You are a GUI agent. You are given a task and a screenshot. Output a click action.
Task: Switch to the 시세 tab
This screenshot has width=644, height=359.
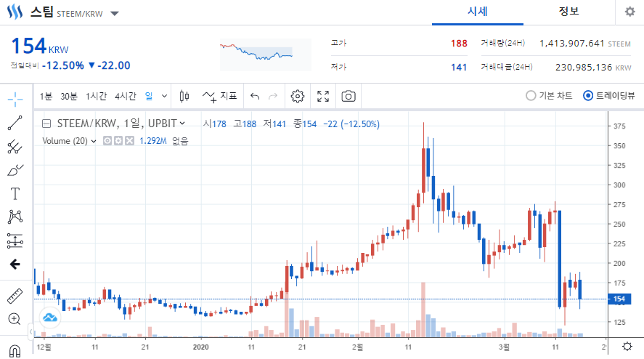click(477, 12)
